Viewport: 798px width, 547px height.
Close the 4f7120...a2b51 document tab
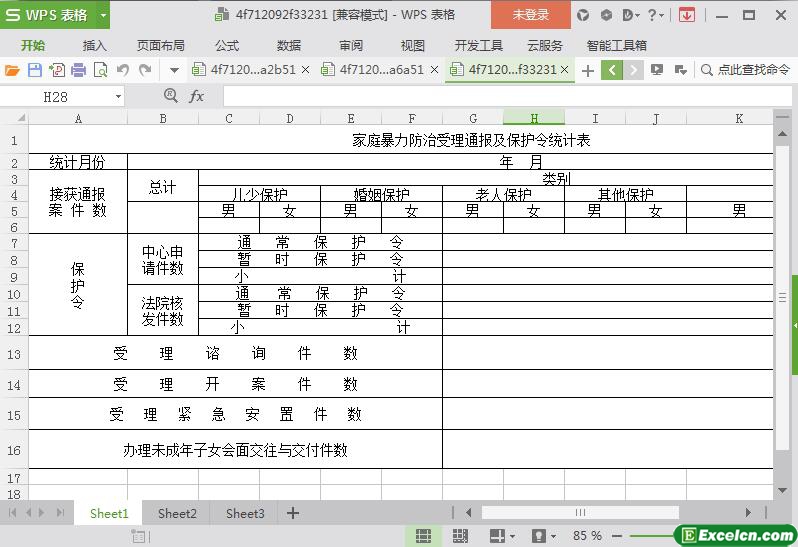(305, 70)
